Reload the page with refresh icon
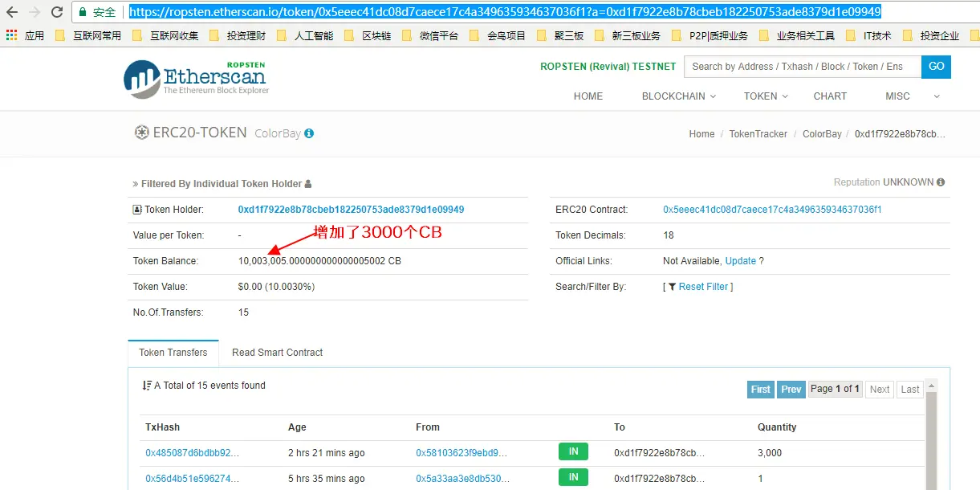 click(x=57, y=12)
